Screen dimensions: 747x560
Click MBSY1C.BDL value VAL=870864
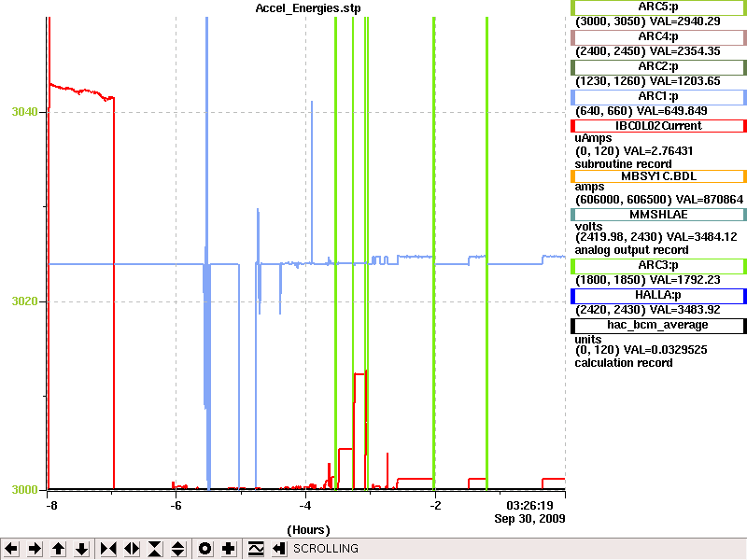click(x=710, y=200)
